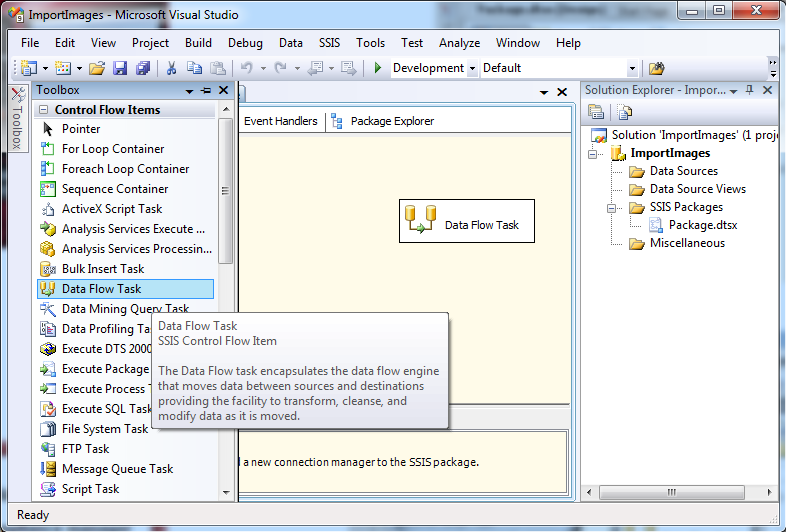The width and height of the screenshot is (786, 532).
Task: Toggle auto-hide pin on Solution Explorer
Action: point(749,90)
